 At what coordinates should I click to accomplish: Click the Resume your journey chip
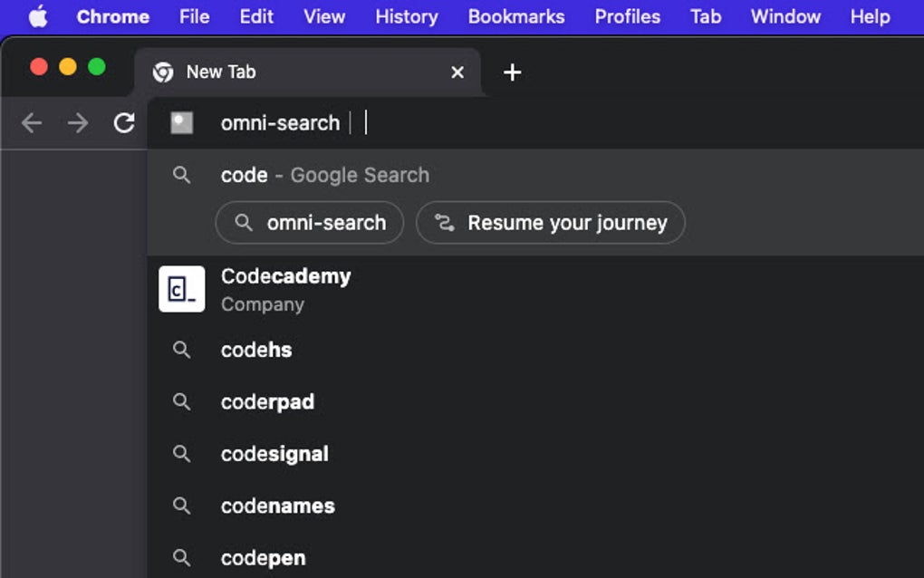coord(550,222)
